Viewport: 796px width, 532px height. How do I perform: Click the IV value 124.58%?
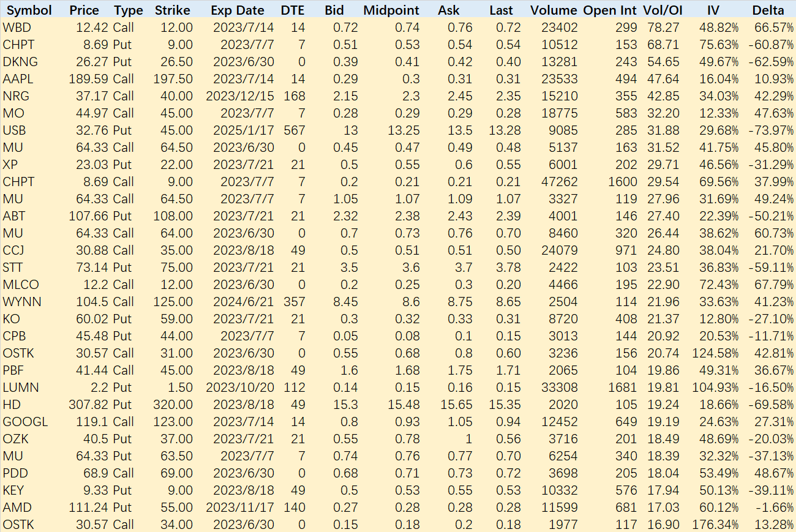(715, 353)
